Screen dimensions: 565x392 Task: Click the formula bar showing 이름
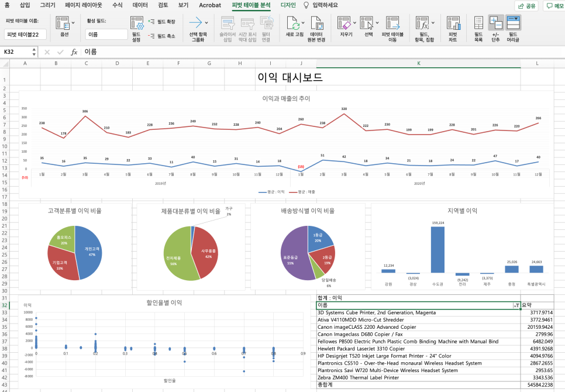click(322, 52)
